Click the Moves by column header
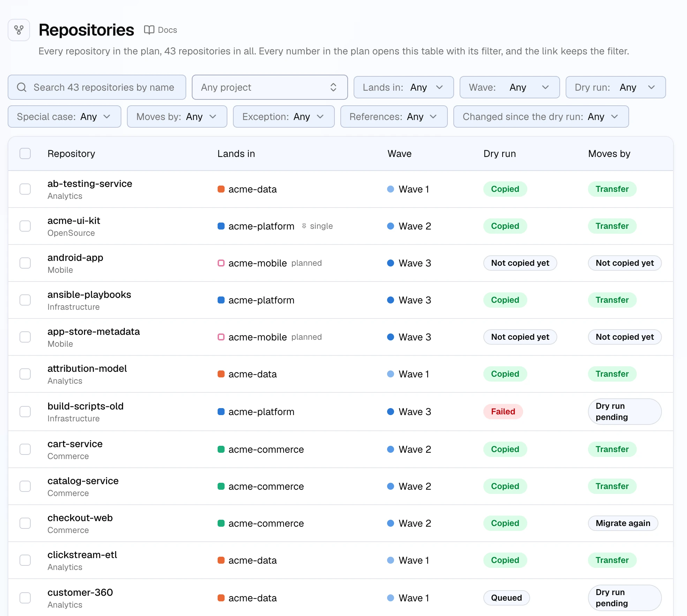 pos(609,153)
